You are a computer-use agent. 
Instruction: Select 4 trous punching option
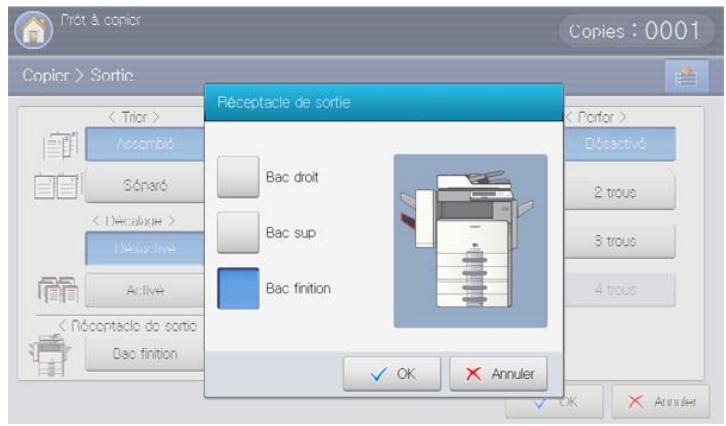click(x=620, y=290)
